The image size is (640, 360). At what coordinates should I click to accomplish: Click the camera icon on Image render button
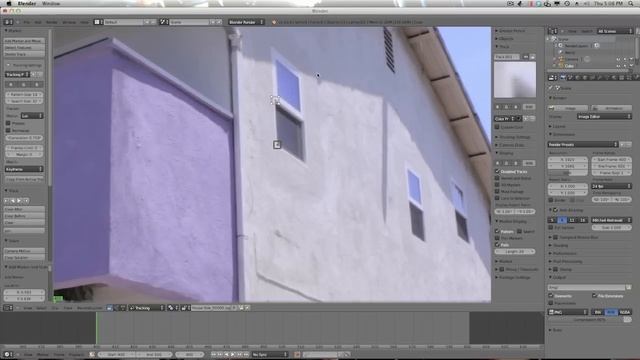coord(552,108)
